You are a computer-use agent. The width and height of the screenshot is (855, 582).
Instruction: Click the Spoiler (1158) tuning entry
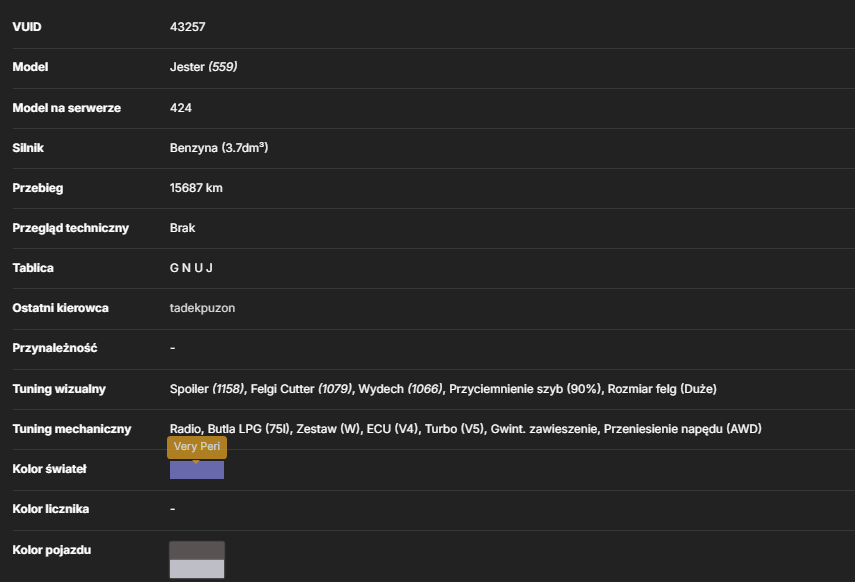click(207, 389)
